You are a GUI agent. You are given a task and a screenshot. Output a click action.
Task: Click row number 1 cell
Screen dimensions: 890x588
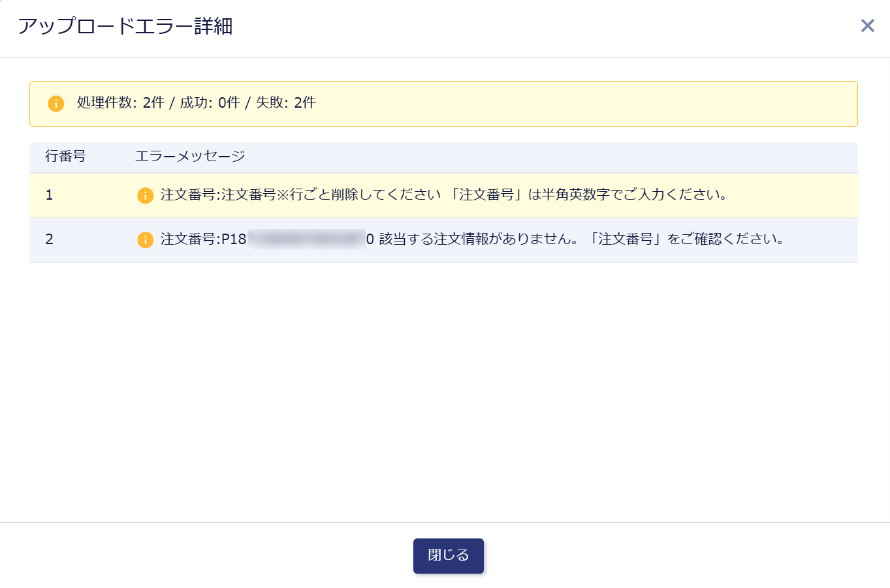[x=49, y=195]
